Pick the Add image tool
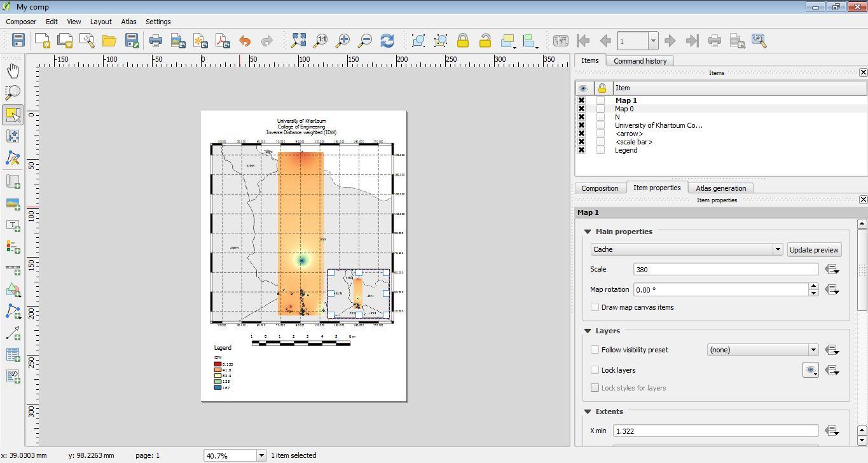This screenshot has width=868, height=463. click(x=13, y=204)
